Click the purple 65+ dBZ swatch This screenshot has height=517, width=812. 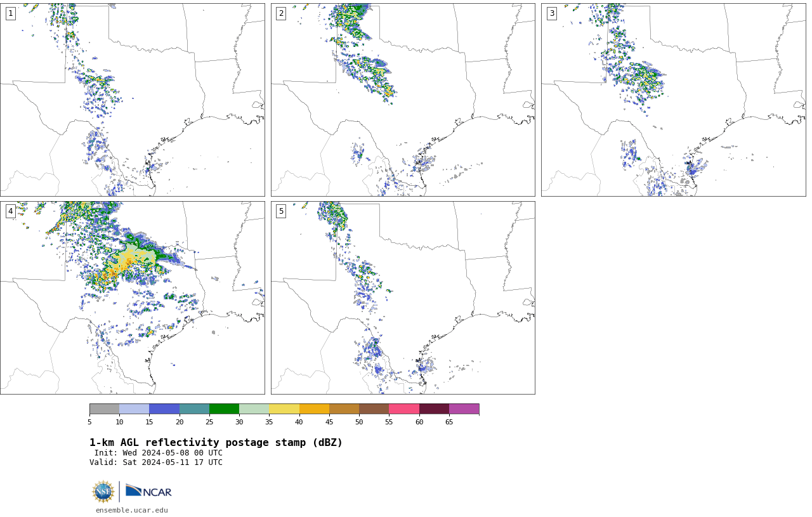pyautogui.click(x=464, y=409)
